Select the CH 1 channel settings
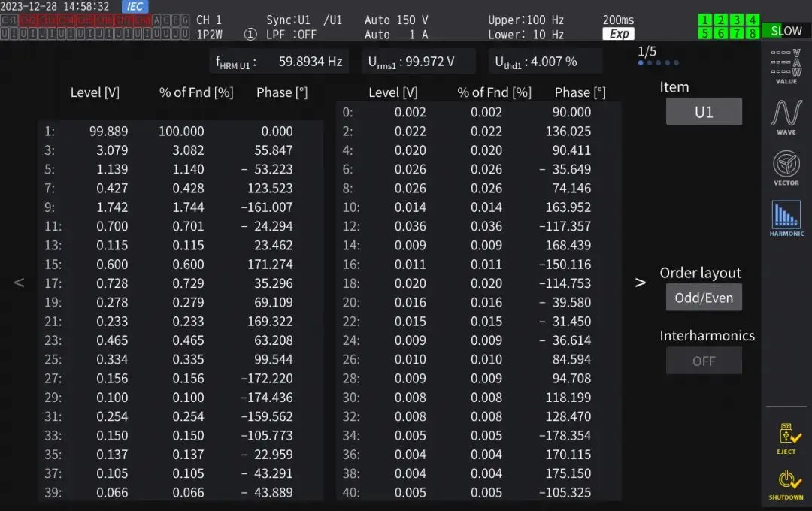Image resolution: width=812 pixels, height=511 pixels. tap(209, 20)
